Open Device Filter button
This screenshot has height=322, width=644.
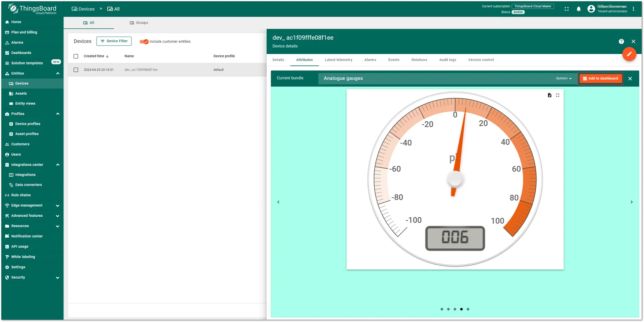[114, 41]
